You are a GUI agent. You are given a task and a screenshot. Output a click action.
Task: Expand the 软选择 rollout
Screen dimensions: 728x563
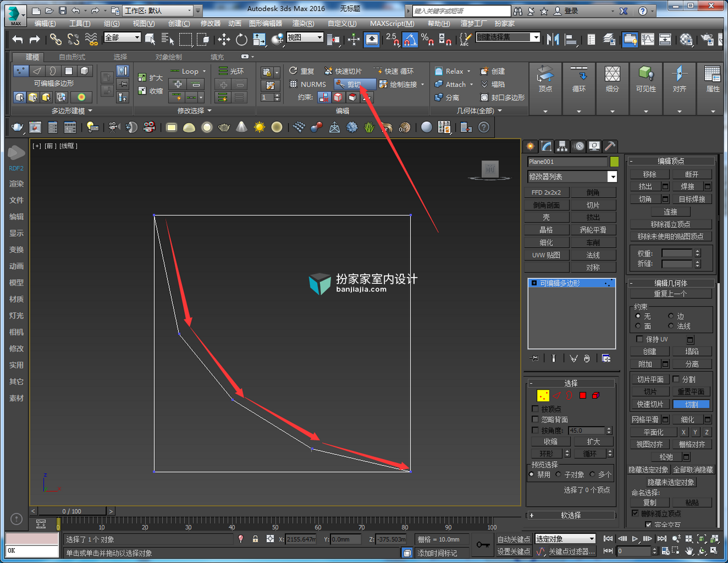click(571, 515)
